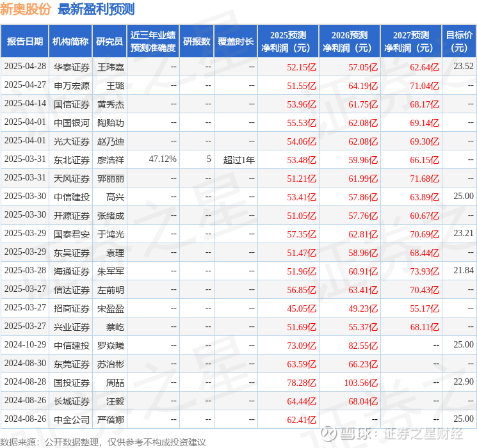Click the 71.04亿 forecast value

(424, 86)
